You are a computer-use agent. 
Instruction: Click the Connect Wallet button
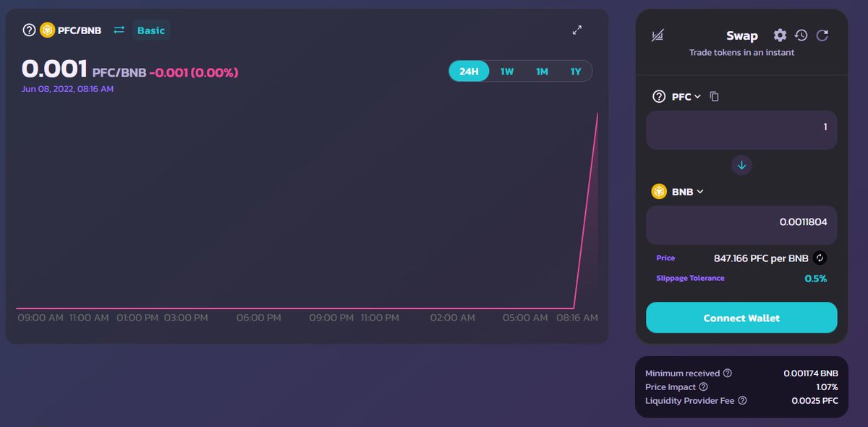pyautogui.click(x=741, y=318)
